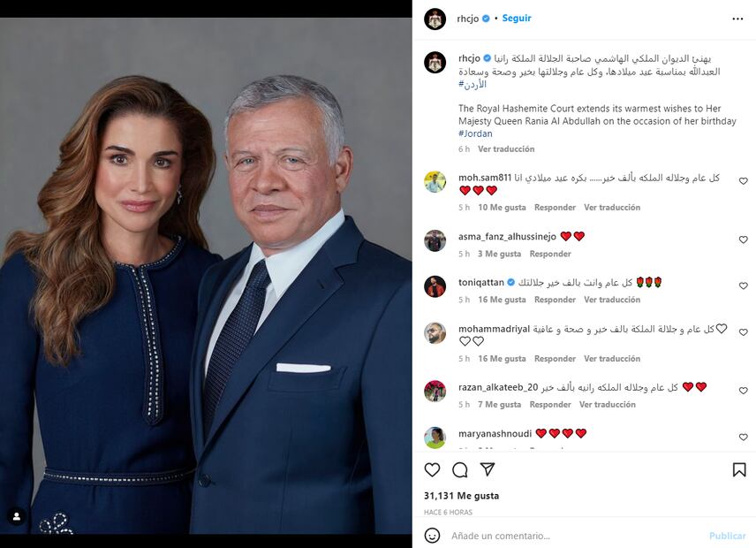Open the #Jordan hashtag link

click(x=475, y=133)
